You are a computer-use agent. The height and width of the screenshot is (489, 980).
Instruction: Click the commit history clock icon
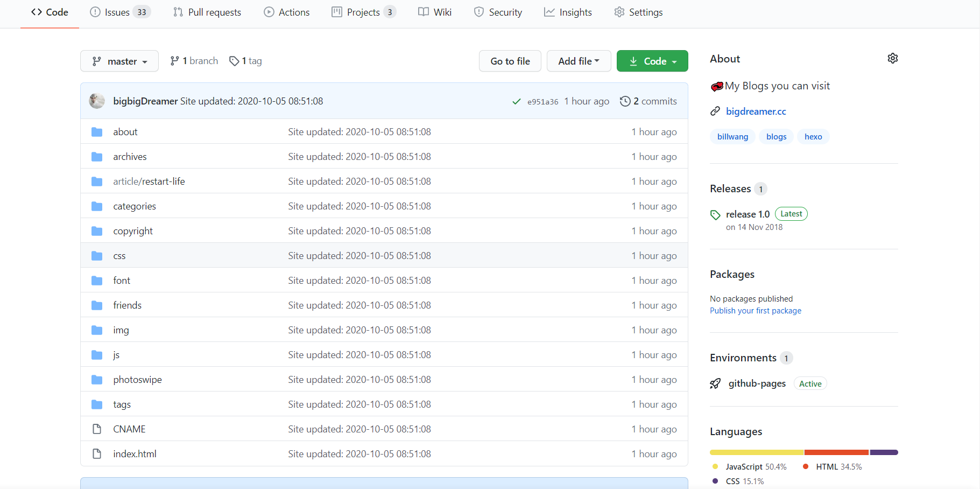pos(625,101)
